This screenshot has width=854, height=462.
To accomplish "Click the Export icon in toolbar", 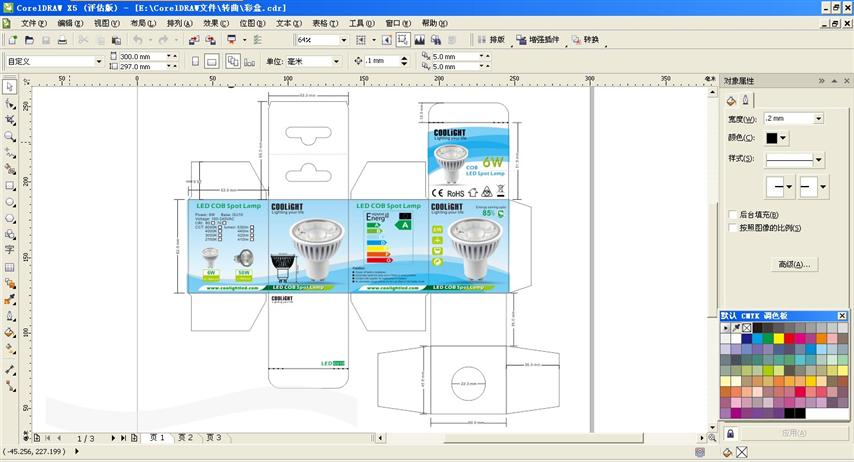I will tap(210, 40).
